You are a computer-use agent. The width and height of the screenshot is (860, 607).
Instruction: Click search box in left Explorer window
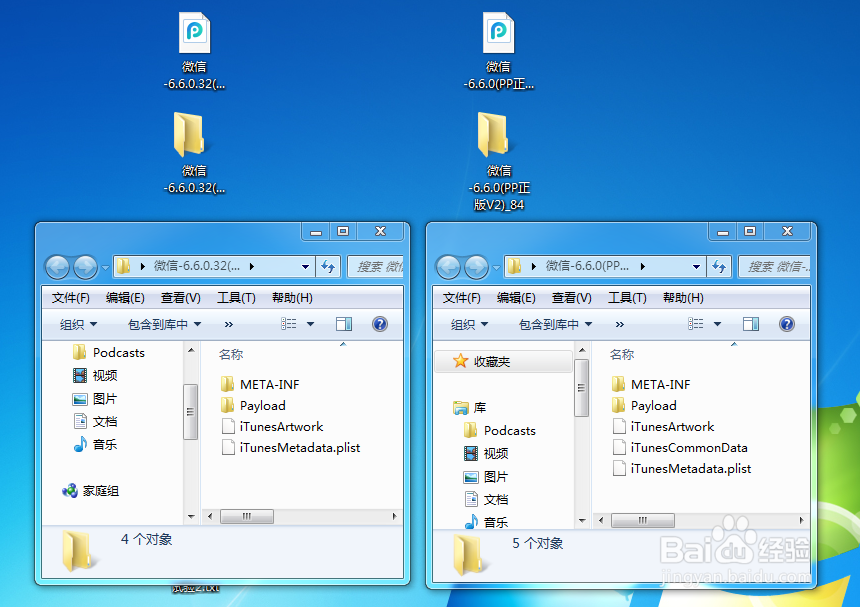[376, 266]
